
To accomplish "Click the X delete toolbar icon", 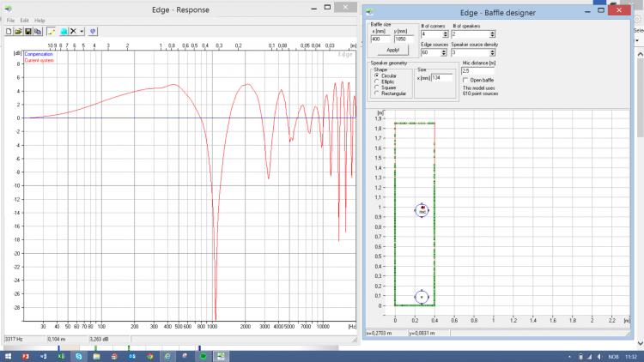I will point(73,32).
